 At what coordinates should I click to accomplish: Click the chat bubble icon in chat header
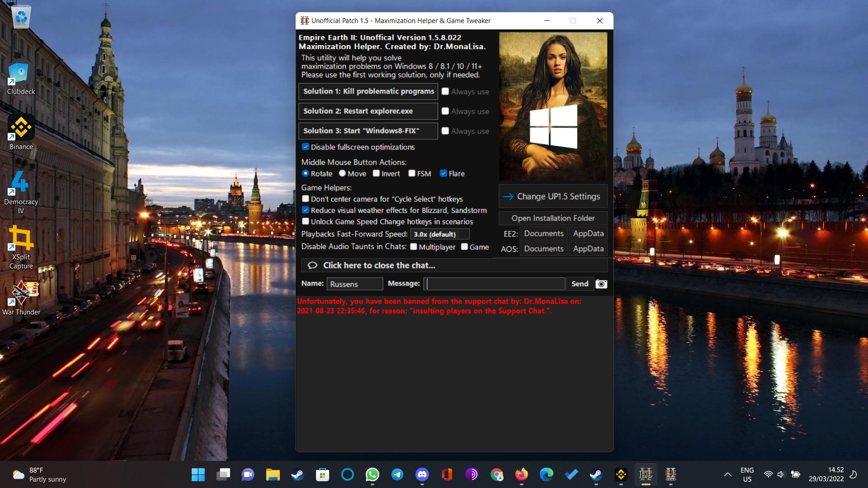pos(312,266)
